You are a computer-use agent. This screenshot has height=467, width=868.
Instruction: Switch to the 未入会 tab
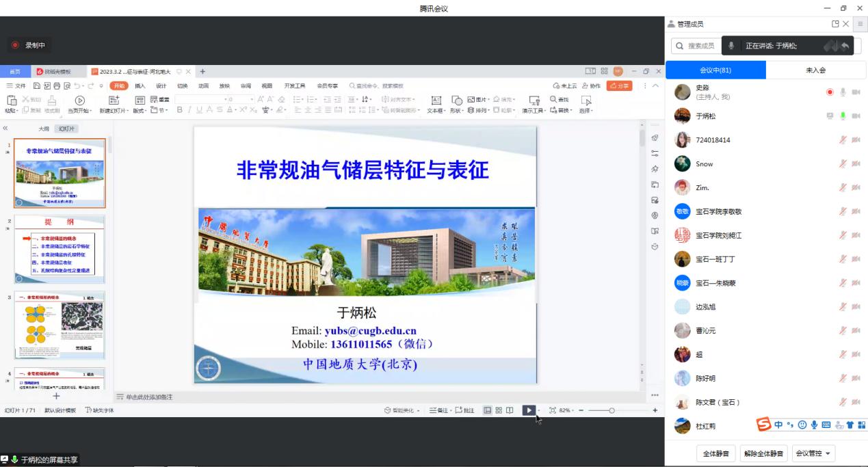[816, 70]
